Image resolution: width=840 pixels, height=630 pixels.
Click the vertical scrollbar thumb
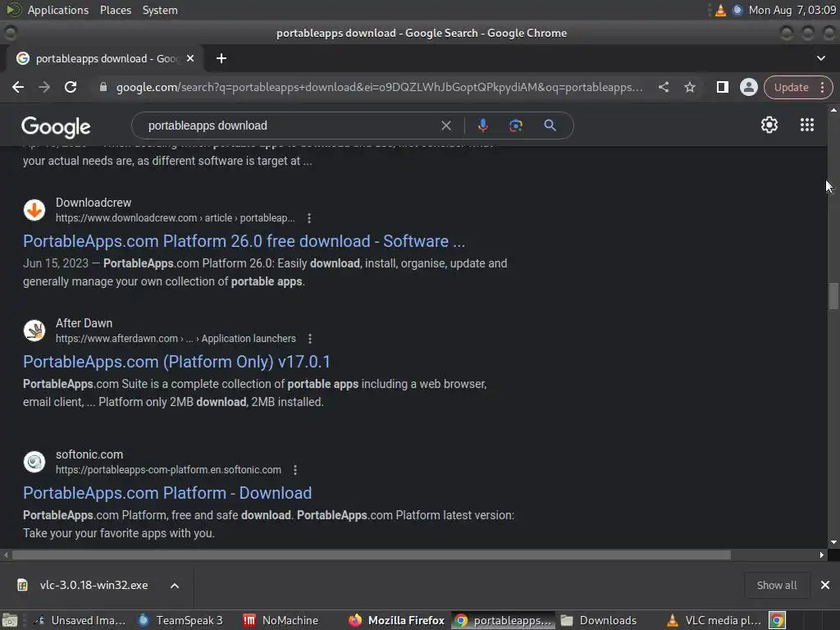tap(833, 295)
